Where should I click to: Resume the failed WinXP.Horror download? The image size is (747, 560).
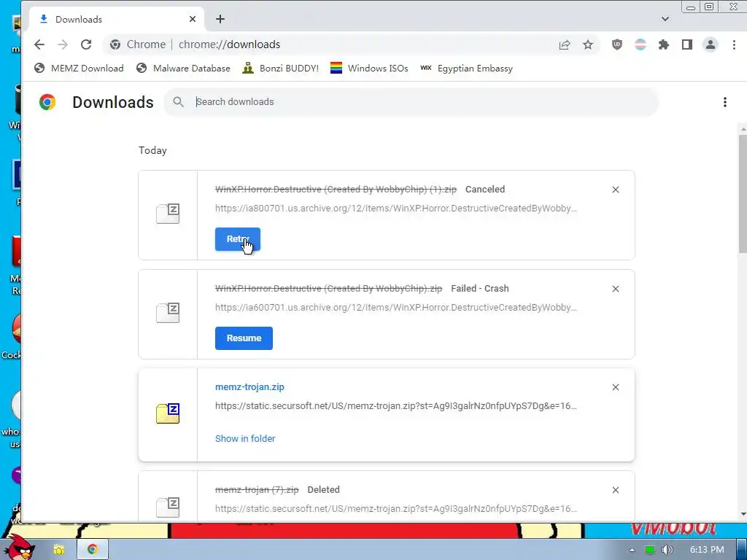click(x=244, y=338)
